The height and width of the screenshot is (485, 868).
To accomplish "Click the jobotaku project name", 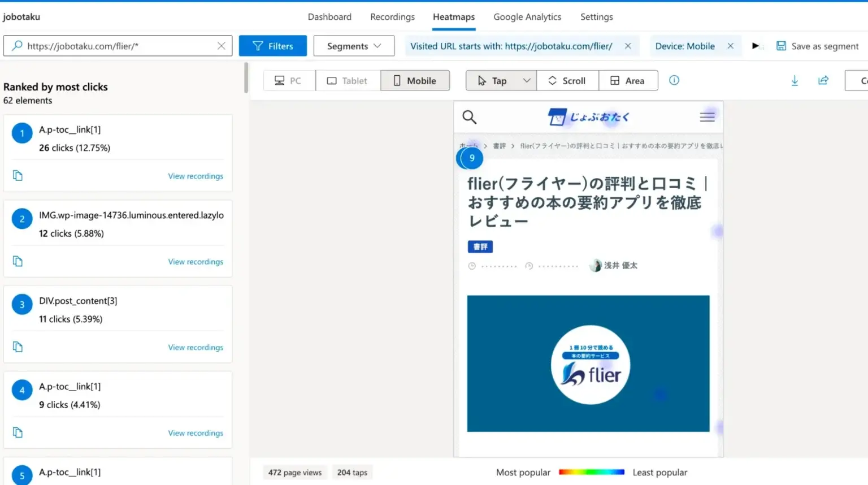I will click(x=21, y=17).
